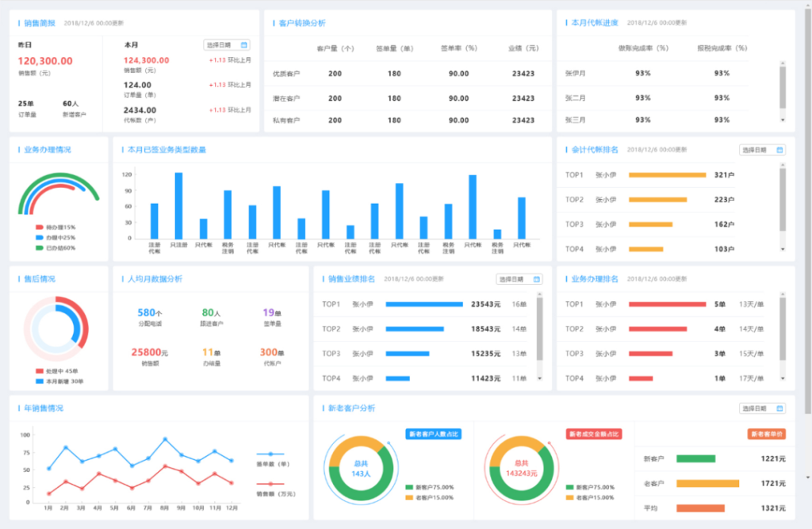
Task: Click scroll-up arrow in 本月代账进度 panel
Action: (x=783, y=61)
